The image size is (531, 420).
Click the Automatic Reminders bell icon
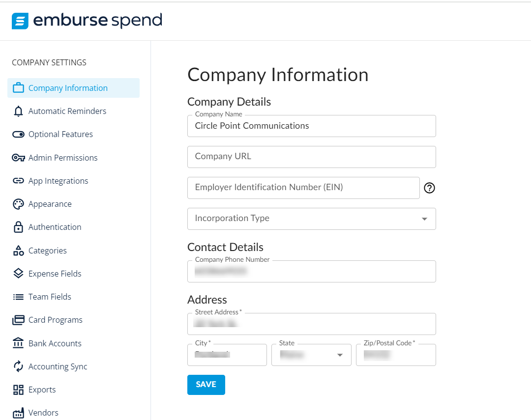pyautogui.click(x=18, y=111)
